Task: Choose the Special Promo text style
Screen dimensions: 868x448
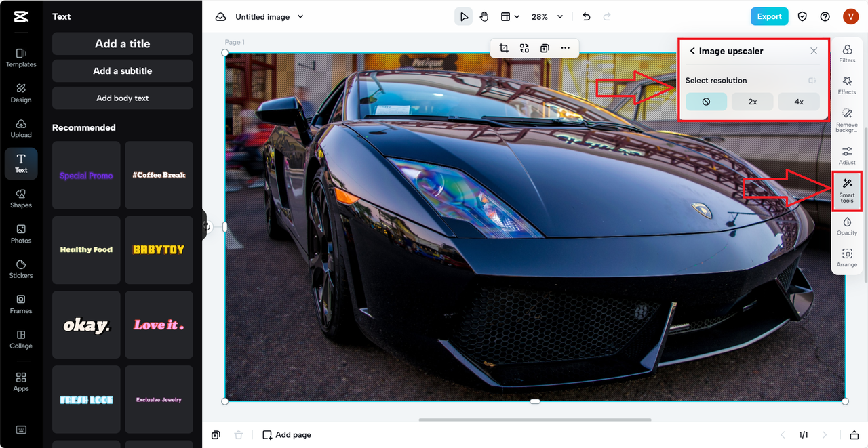Action: pos(86,175)
